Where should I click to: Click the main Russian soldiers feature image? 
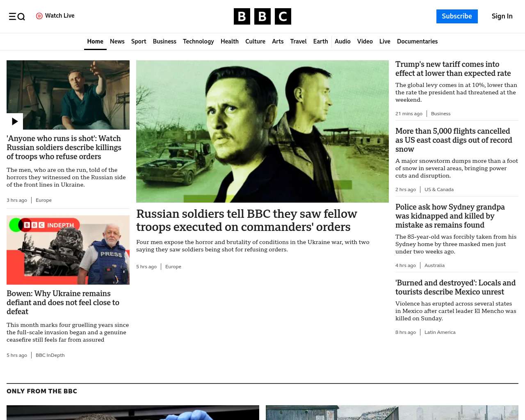[x=262, y=131]
